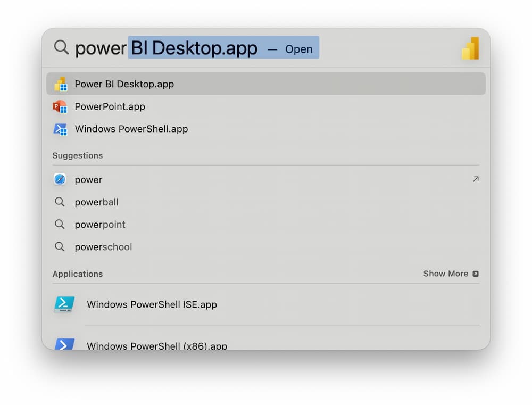Click the PowerPoint app icon

(60, 106)
